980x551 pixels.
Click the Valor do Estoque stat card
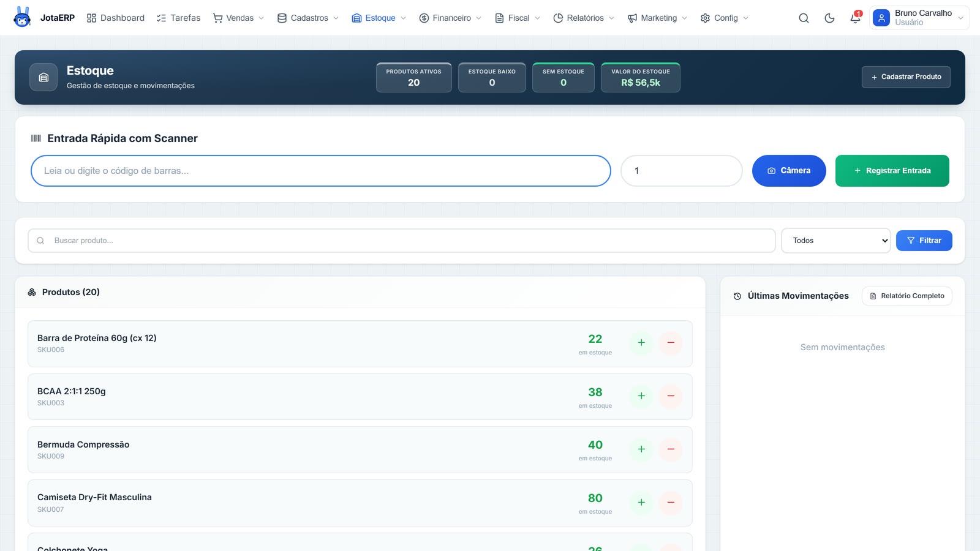click(x=641, y=77)
